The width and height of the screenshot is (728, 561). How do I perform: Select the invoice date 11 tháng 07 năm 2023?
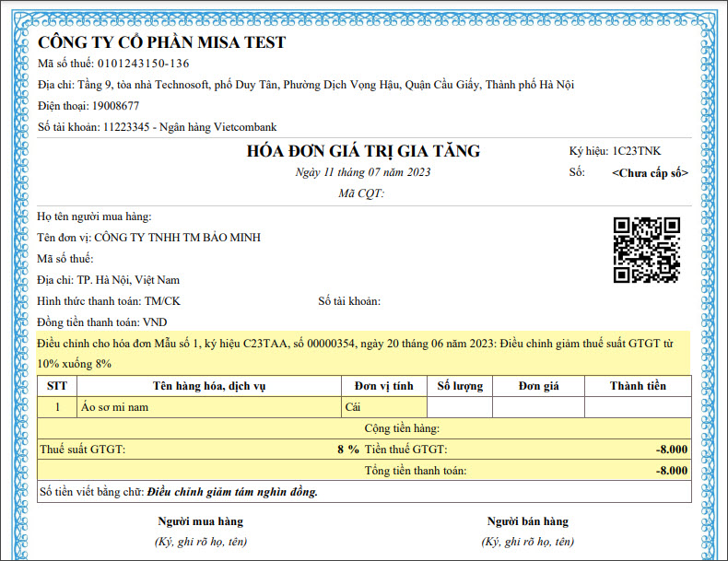pyautogui.click(x=362, y=172)
